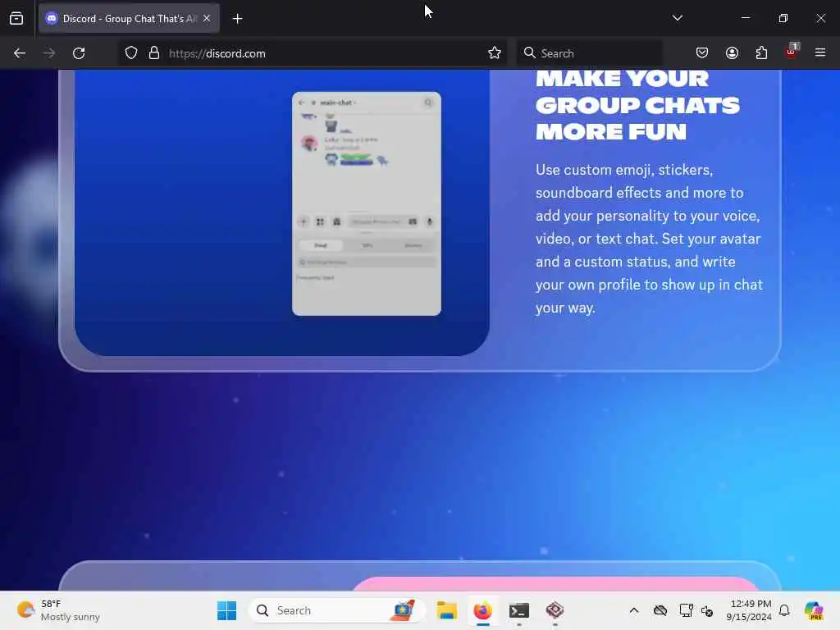Go forward one page
The height and width of the screenshot is (630, 840).
(x=49, y=53)
